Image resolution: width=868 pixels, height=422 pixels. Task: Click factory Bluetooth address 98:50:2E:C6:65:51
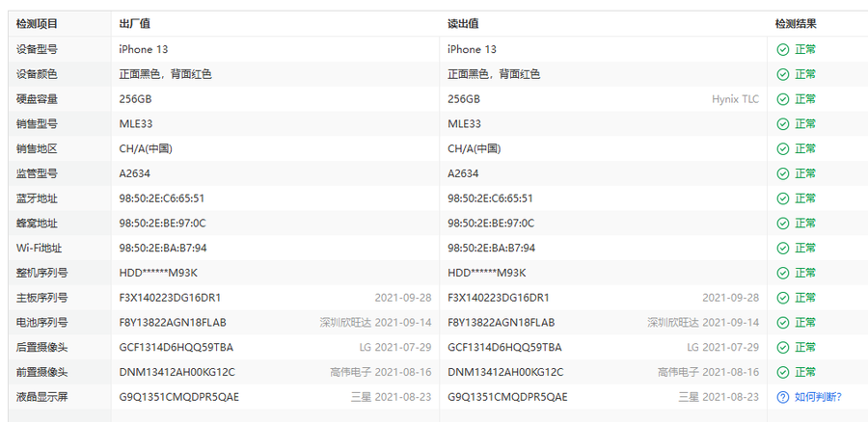[162, 198]
